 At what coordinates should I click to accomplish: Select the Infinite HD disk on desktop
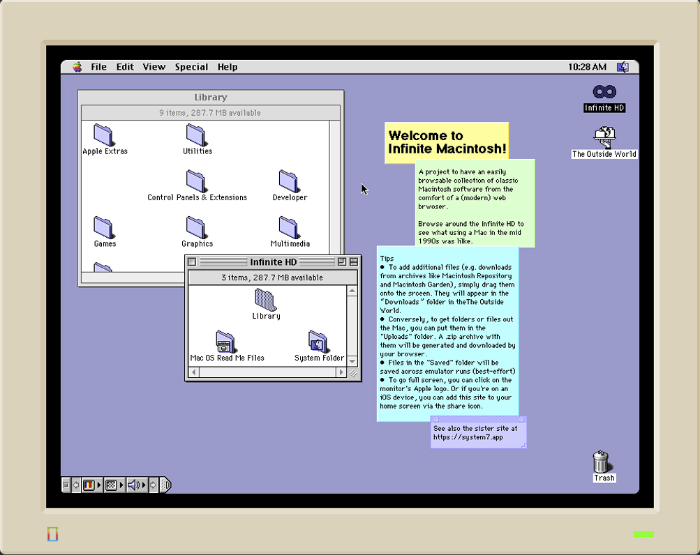(604, 92)
